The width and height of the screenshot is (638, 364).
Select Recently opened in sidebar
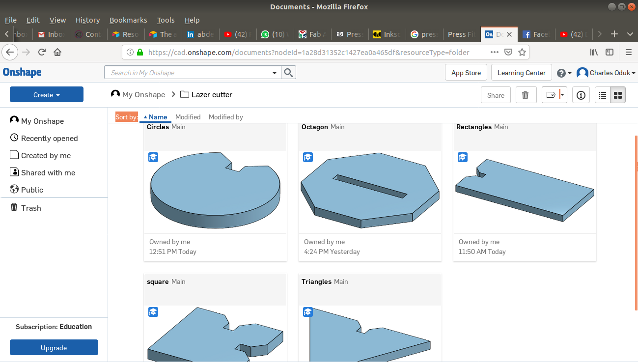49,139
